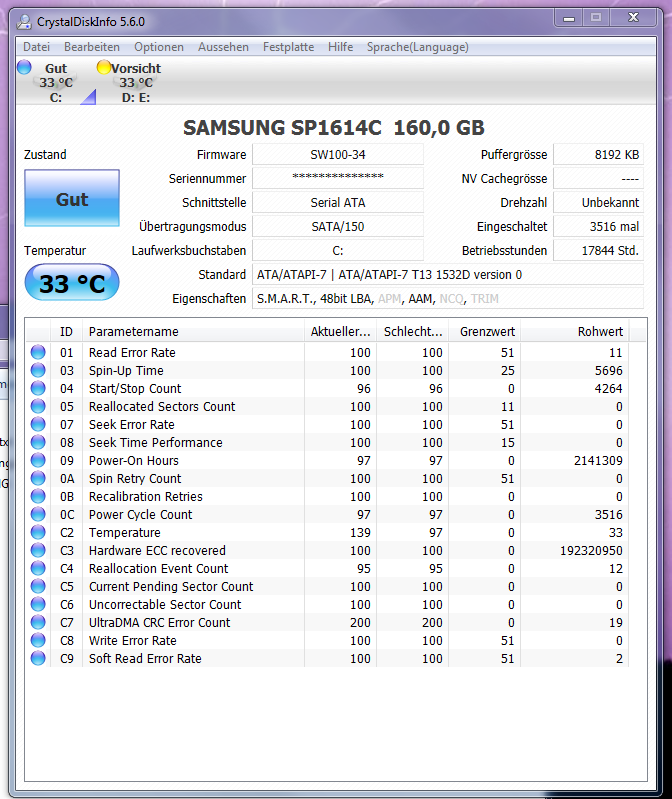Click the status icon for UltraDMA CRC Error Count
The width and height of the screenshot is (672, 799).
click(38, 622)
